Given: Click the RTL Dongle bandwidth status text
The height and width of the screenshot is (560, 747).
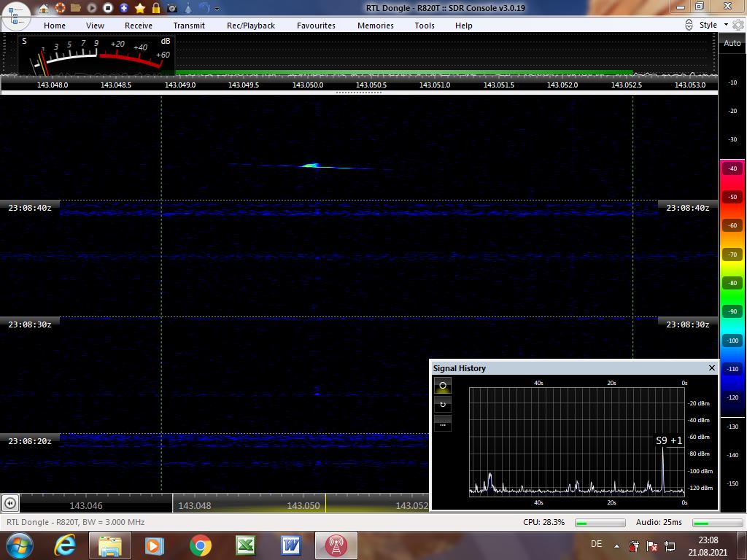Looking at the screenshot, I should [x=75, y=522].
